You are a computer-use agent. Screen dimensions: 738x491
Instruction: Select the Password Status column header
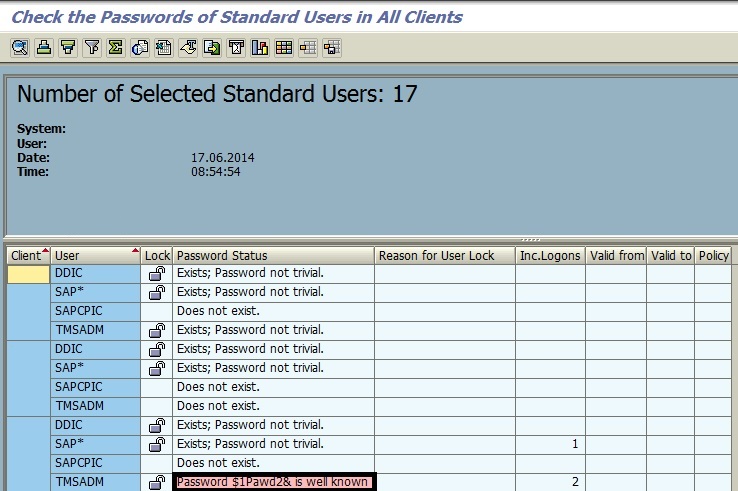pyautogui.click(x=274, y=256)
